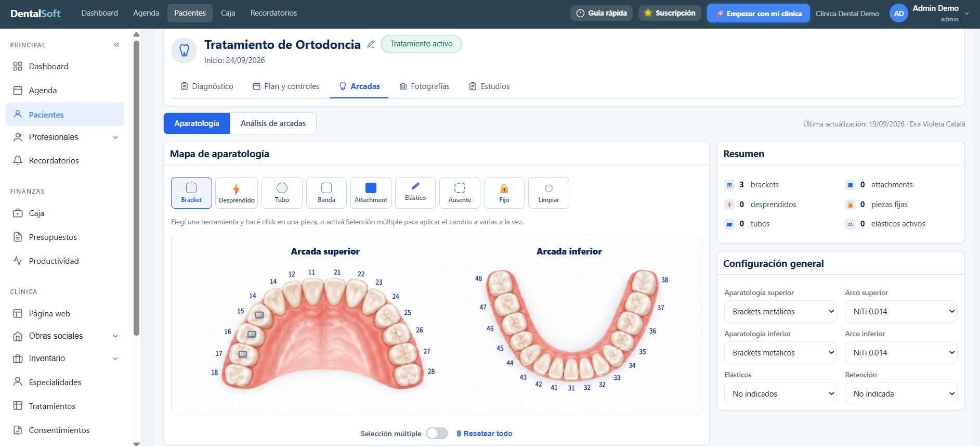Image resolution: width=980 pixels, height=446 pixels.
Task: Click the sidebar vertical scrollbar
Action: coord(136,187)
